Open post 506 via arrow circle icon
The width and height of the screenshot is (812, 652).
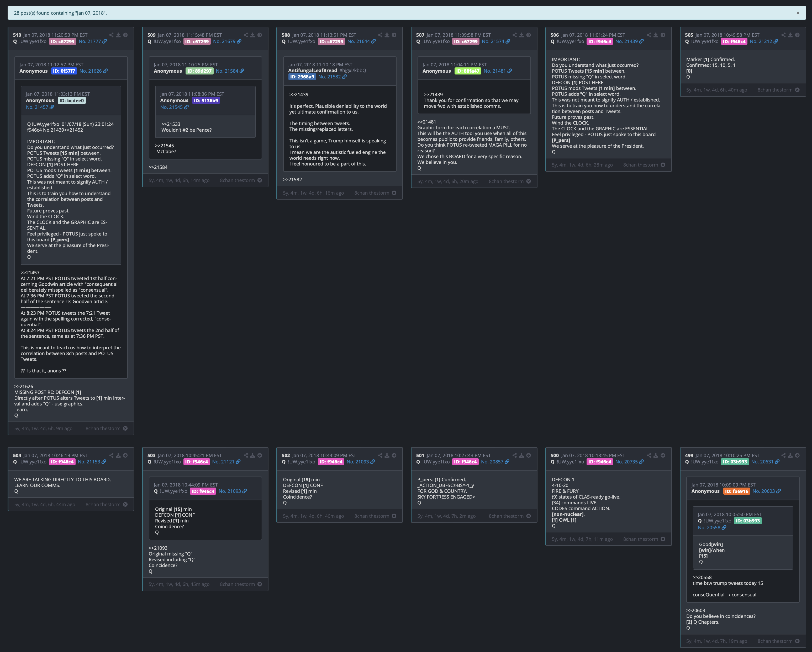(663, 35)
